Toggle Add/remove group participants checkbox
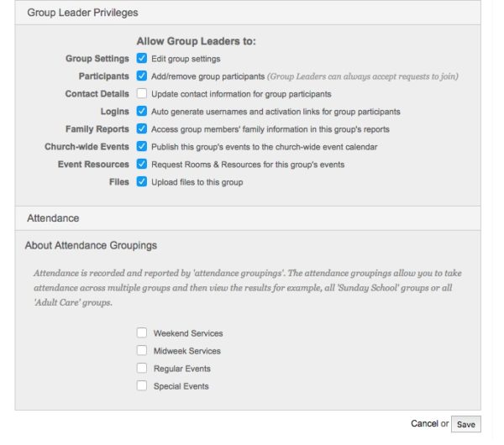Image resolution: width=504 pixels, height=445 pixels. point(142,76)
